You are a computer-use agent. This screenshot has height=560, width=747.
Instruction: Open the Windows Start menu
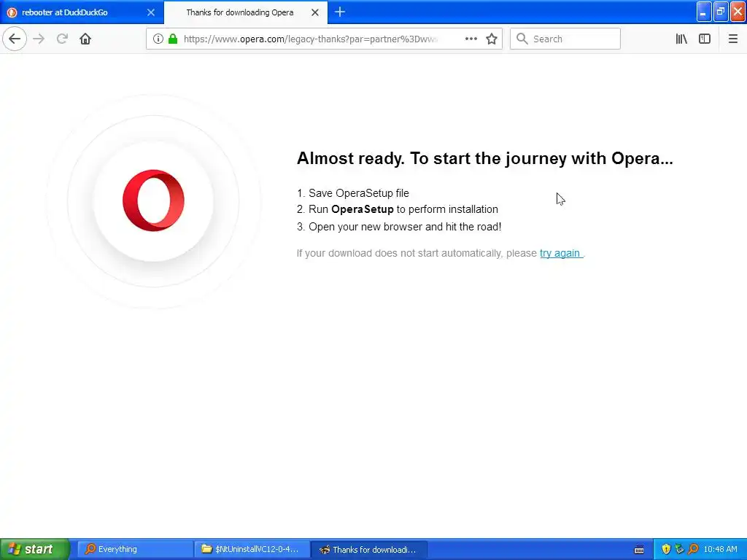(x=35, y=549)
